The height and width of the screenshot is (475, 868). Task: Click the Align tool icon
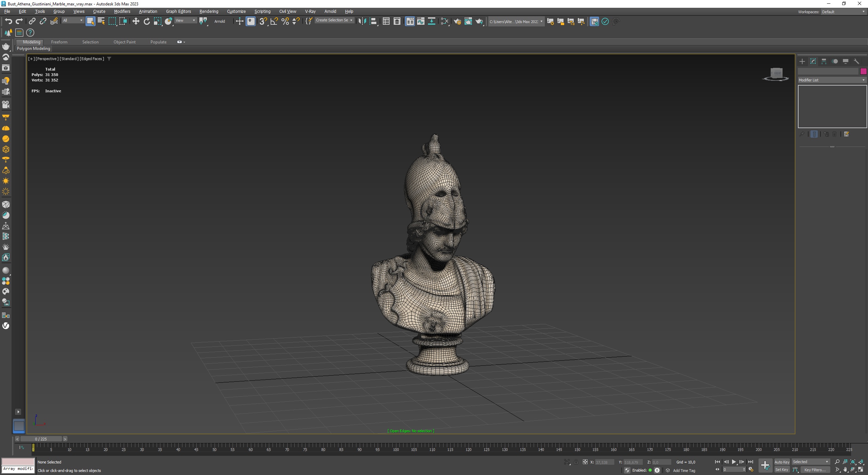pos(373,21)
